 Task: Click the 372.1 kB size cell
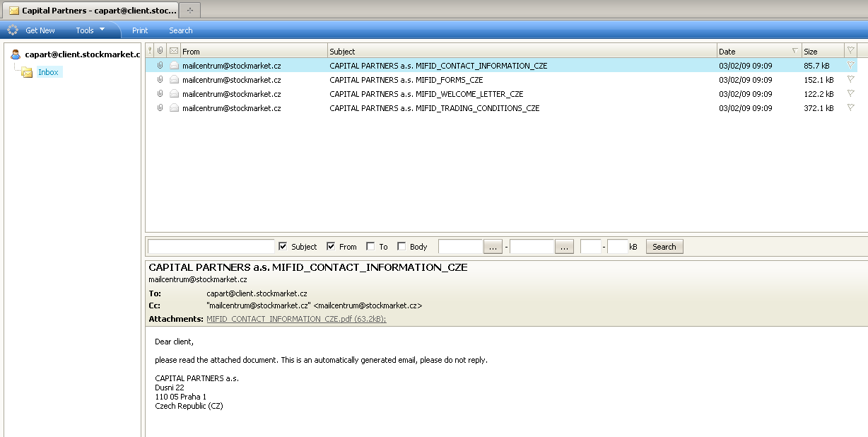point(819,108)
